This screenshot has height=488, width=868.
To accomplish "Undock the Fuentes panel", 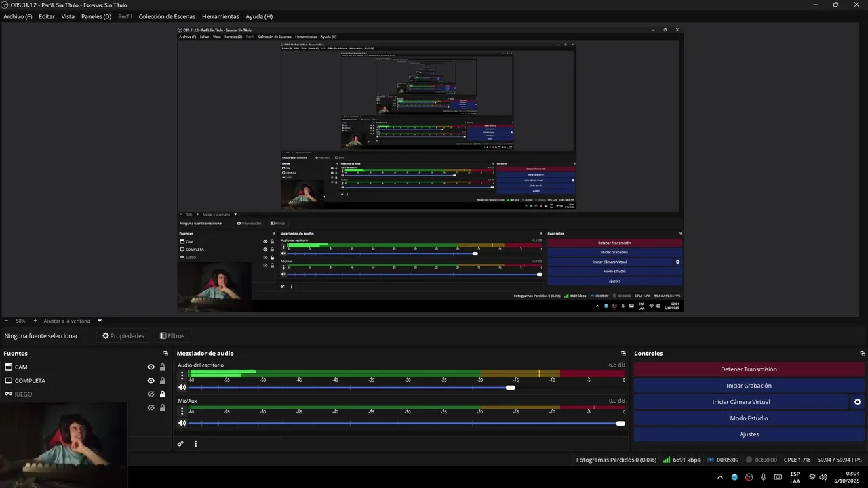I will 165,353.
